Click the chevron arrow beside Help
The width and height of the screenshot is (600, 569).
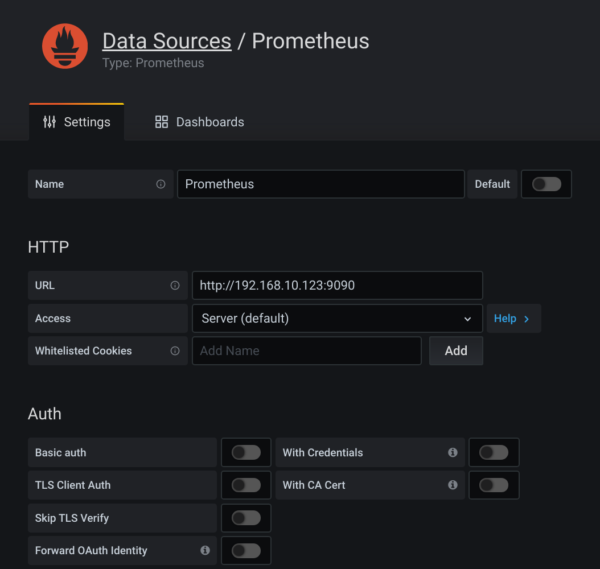527,319
